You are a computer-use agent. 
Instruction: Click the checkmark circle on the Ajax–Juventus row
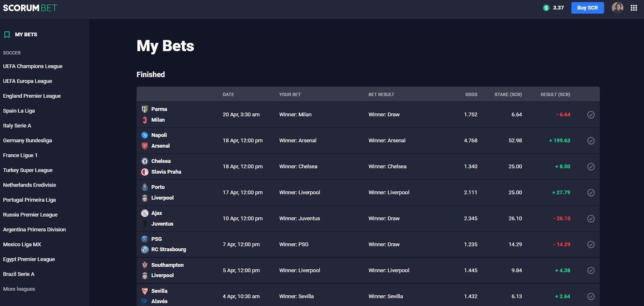[x=591, y=219]
